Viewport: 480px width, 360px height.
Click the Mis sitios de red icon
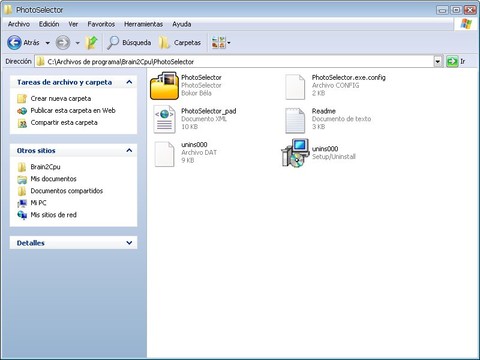tap(22, 215)
